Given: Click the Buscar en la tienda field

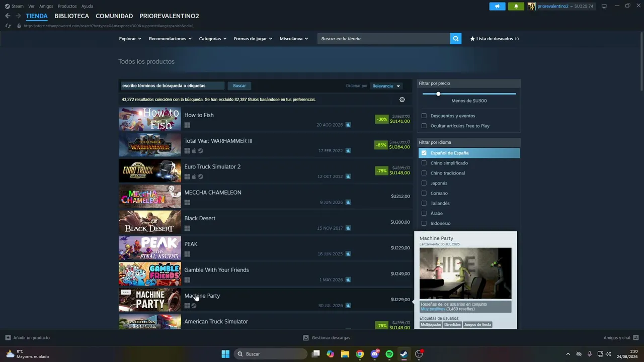Looking at the screenshot, I should (x=383, y=39).
